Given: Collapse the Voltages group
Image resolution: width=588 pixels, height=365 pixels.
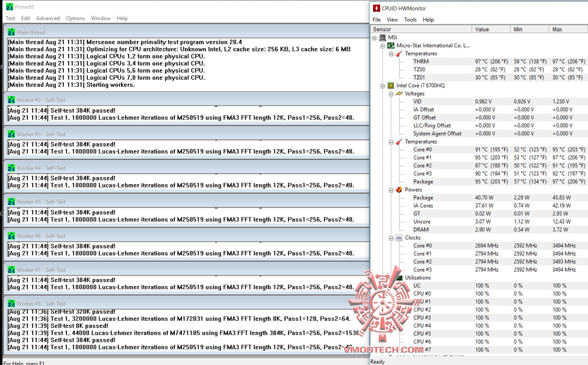Looking at the screenshot, I should tap(391, 94).
